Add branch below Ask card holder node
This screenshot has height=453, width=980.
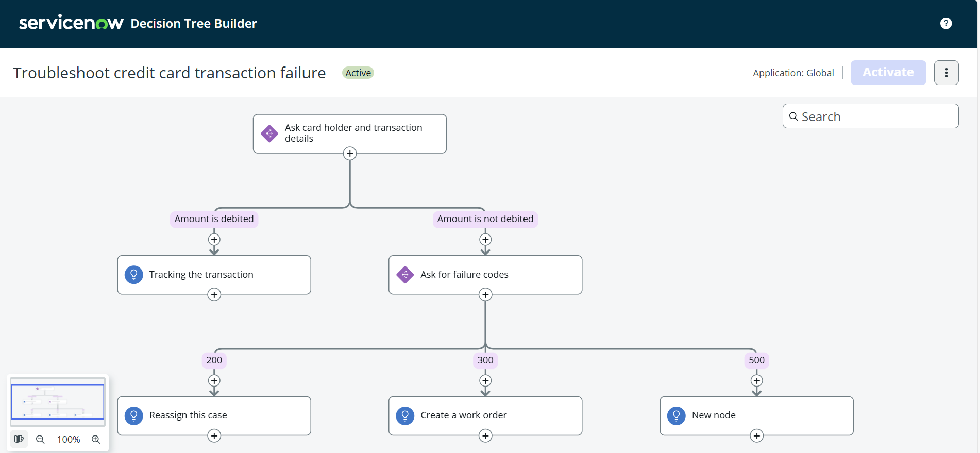(350, 154)
